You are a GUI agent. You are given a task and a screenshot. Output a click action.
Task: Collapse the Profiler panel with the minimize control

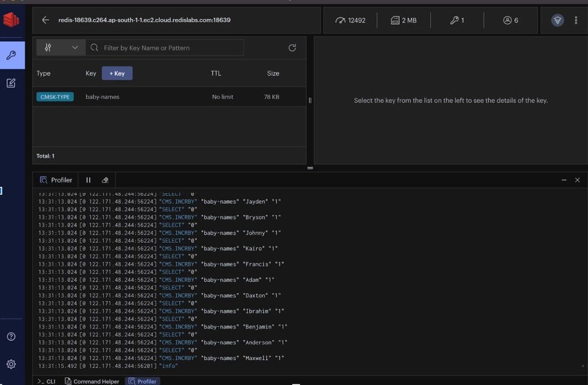pyautogui.click(x=564, y=180)
